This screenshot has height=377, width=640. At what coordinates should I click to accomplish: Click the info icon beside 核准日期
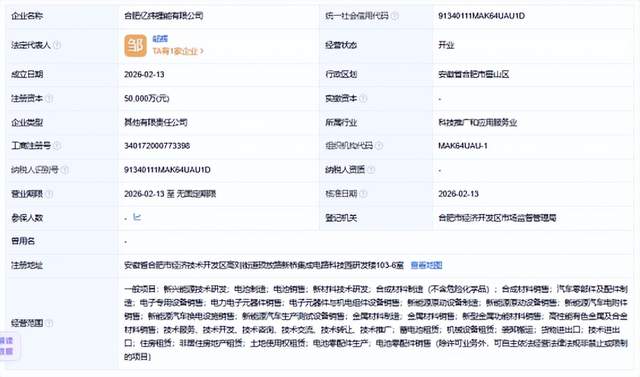(363, 194)
